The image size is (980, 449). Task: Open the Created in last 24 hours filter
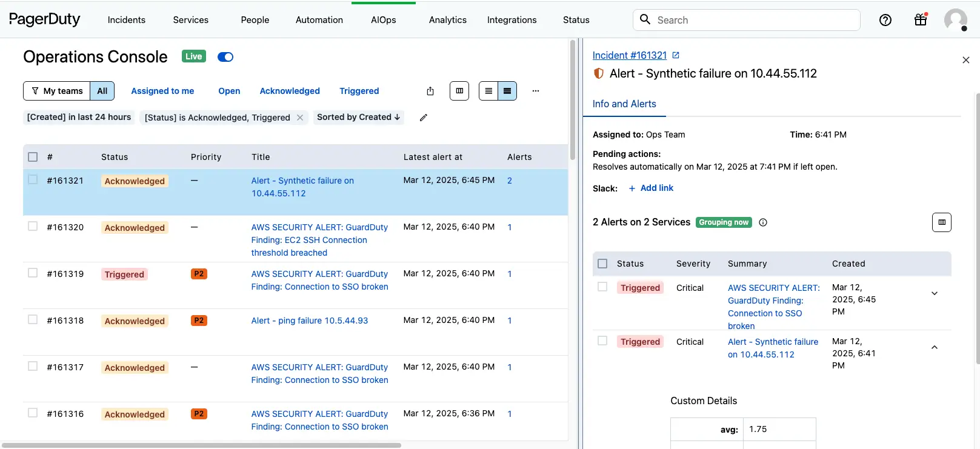79,118
